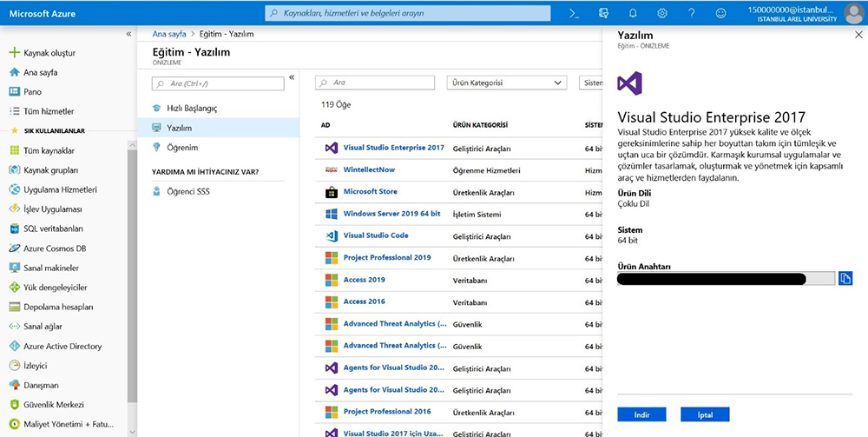The height and width of the screenshot is (437, 868).
Task: Click the Microsoft Store row icon
Action: pos(332,192)
